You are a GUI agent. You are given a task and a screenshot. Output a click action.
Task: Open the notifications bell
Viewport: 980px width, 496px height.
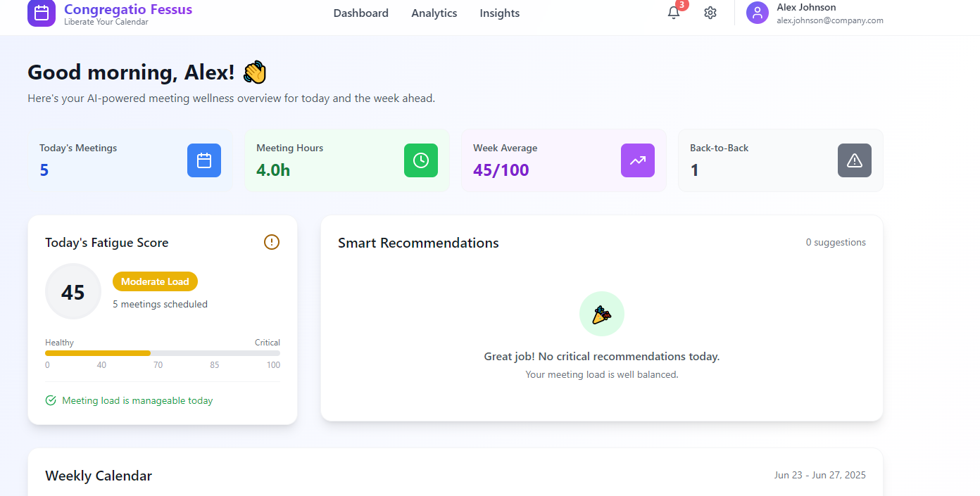674,13
